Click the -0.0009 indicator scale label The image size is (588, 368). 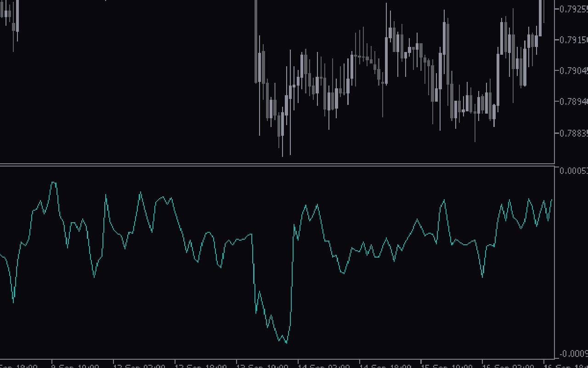coord(574,354)
